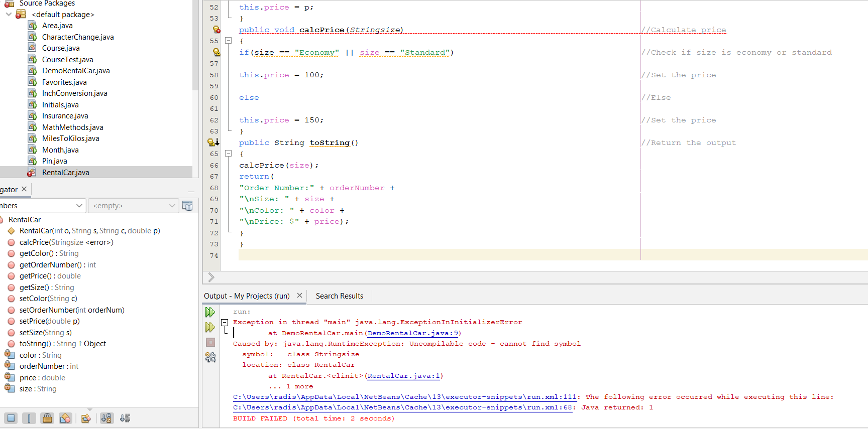Click the error-badged icon of RentalCar.java
The image size is (868, 429).
[x=32, y=172]
